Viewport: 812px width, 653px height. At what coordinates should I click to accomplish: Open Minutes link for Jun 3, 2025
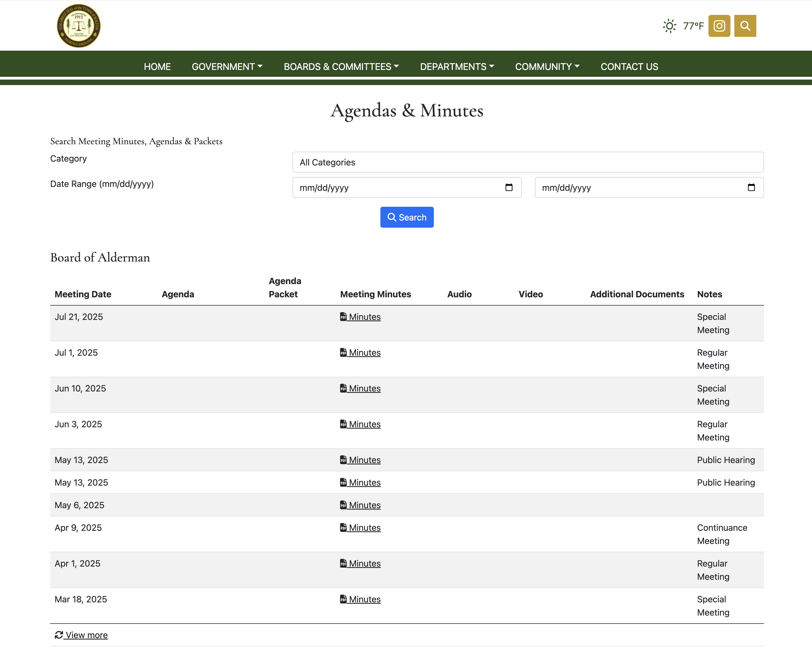pyautogui.click(x=364, y=424)
